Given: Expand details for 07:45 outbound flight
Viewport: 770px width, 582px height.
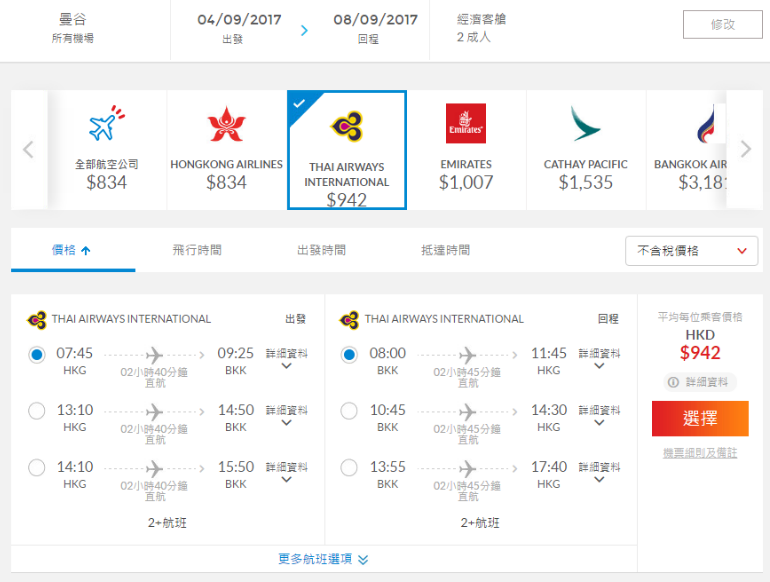Looking at the screenshot, I should (287, 359).
